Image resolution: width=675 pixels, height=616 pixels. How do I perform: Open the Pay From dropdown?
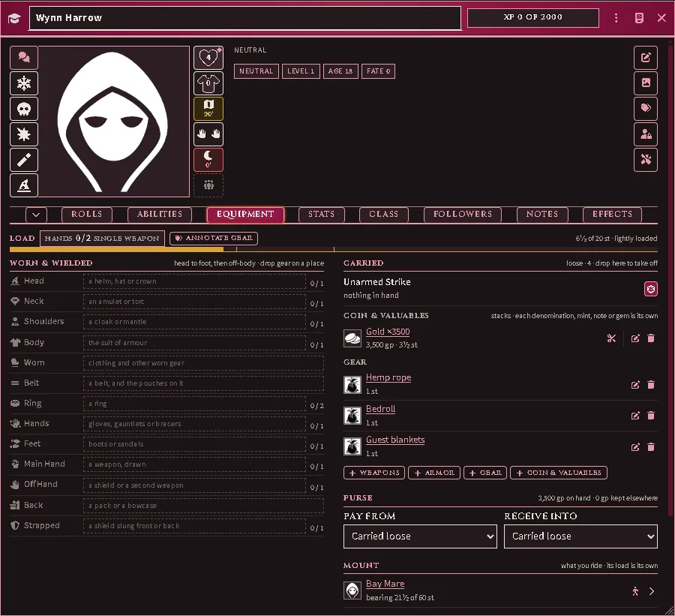[420, 536]
